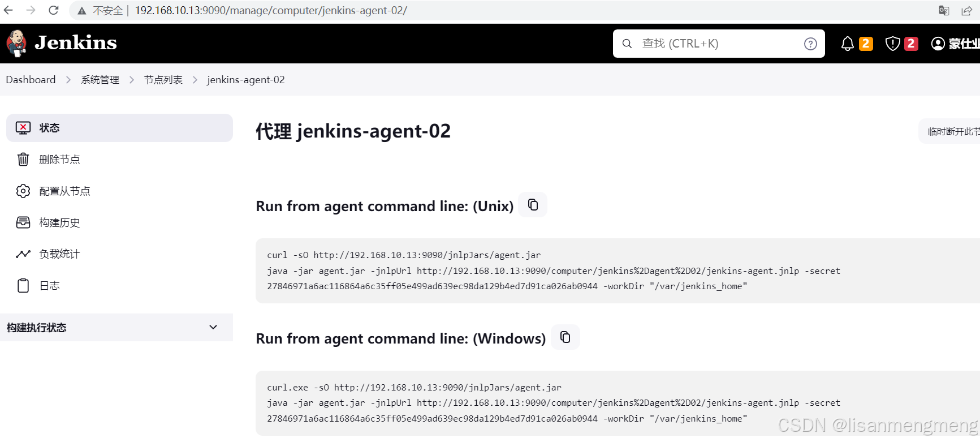Click the offline monitor status icon
Image resolution: width=980 pixels, height=442 pixels.
(23, 128)
